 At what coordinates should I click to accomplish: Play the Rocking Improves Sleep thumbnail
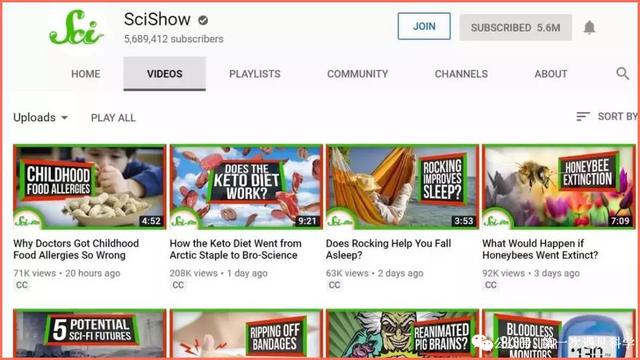pos(402,187)
